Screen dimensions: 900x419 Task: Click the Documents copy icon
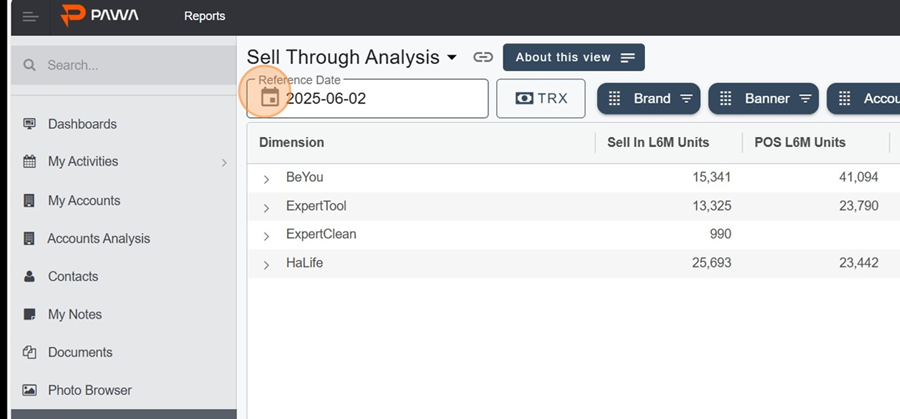point(29,352)
